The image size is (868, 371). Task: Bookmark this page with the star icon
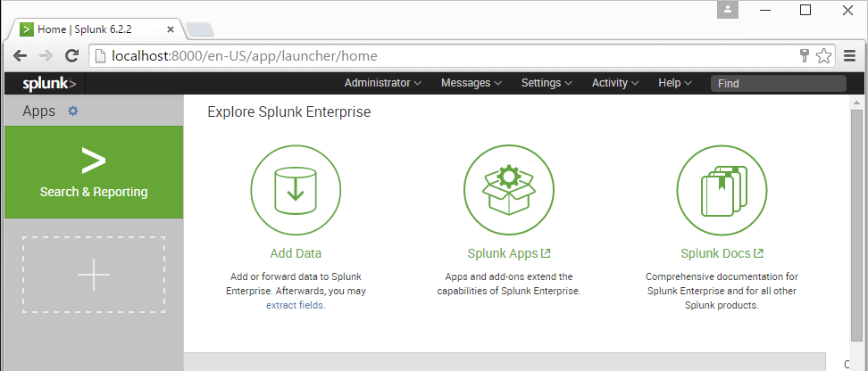[x=823, y=55]
